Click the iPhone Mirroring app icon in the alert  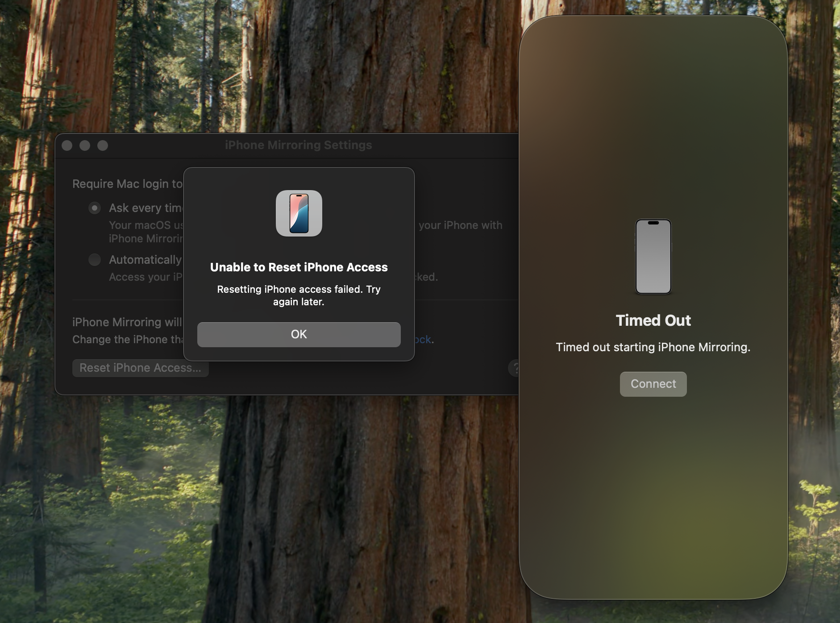click(299, 213)
